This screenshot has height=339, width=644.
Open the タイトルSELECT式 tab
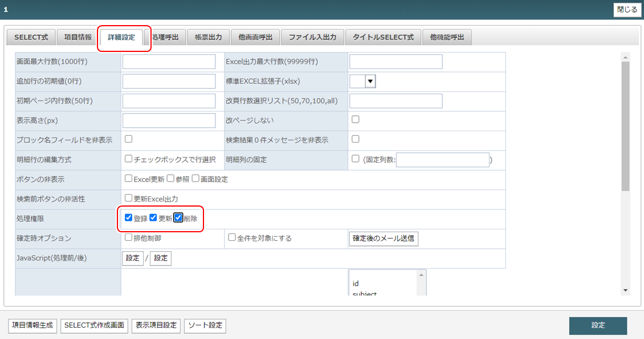[383, 37]
